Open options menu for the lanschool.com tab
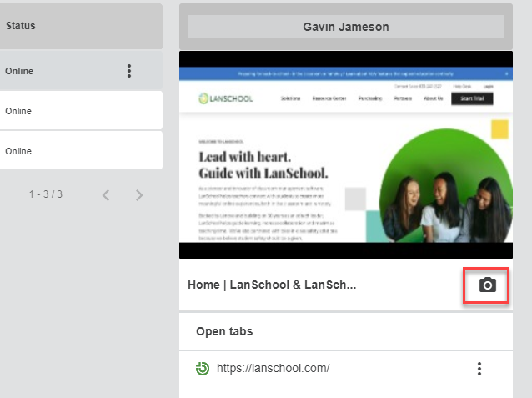Screen dimensions: 532x398 coord(479,369)
